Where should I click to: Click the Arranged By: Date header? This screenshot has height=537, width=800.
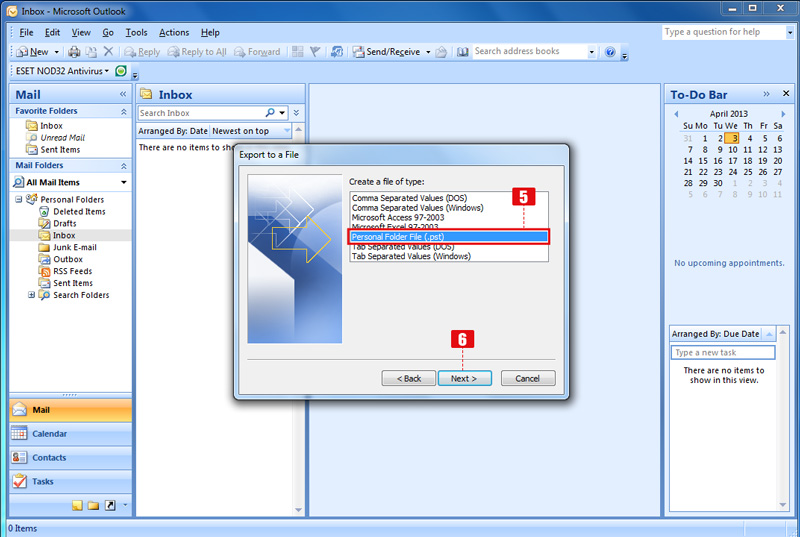click(172, 131)
